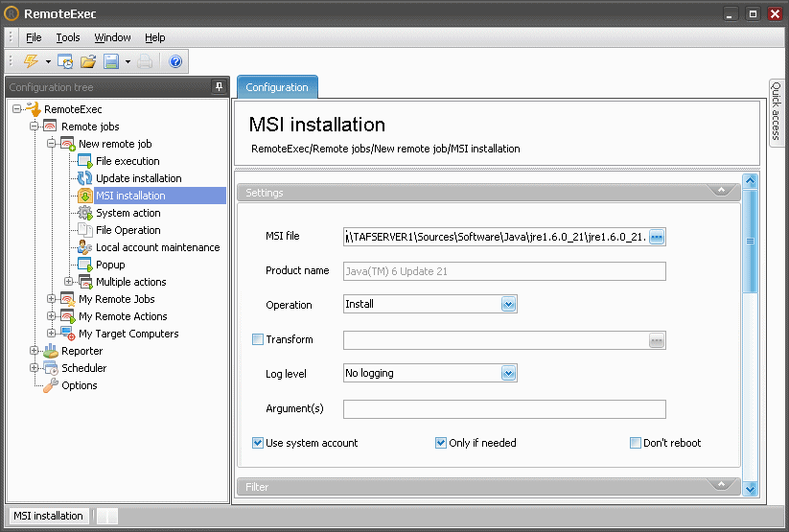Expand the Reporter node

[x=34, y=350]
